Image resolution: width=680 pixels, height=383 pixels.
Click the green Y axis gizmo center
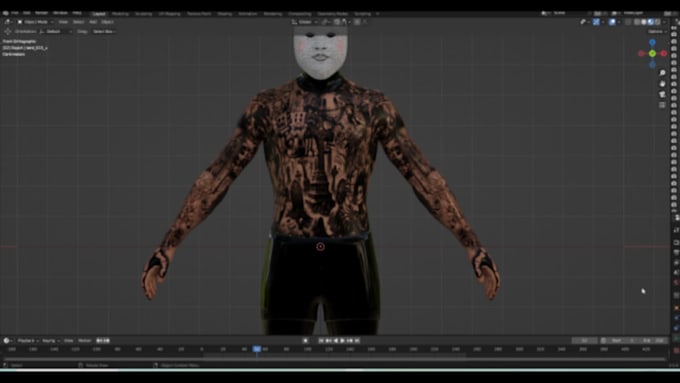(652, 53)
